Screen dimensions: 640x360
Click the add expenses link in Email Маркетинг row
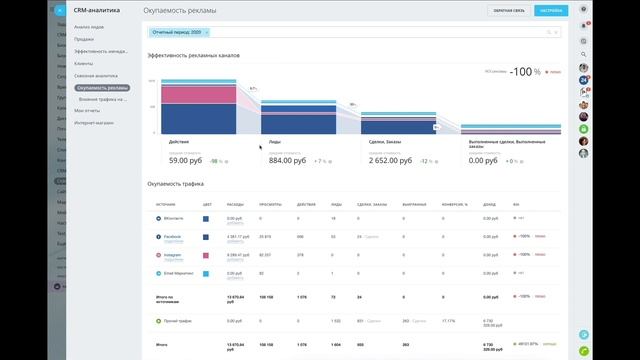[x=235, y=278]
